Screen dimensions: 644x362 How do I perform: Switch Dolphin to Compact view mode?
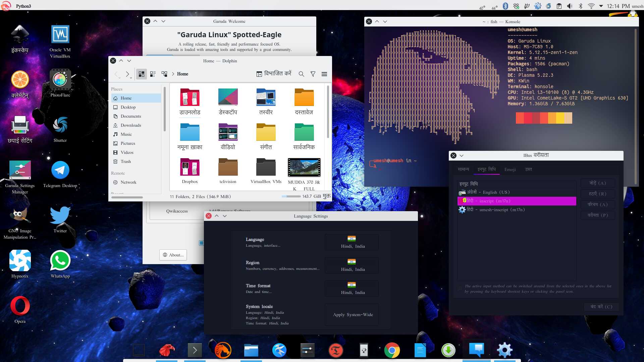(x=153, y=74)
